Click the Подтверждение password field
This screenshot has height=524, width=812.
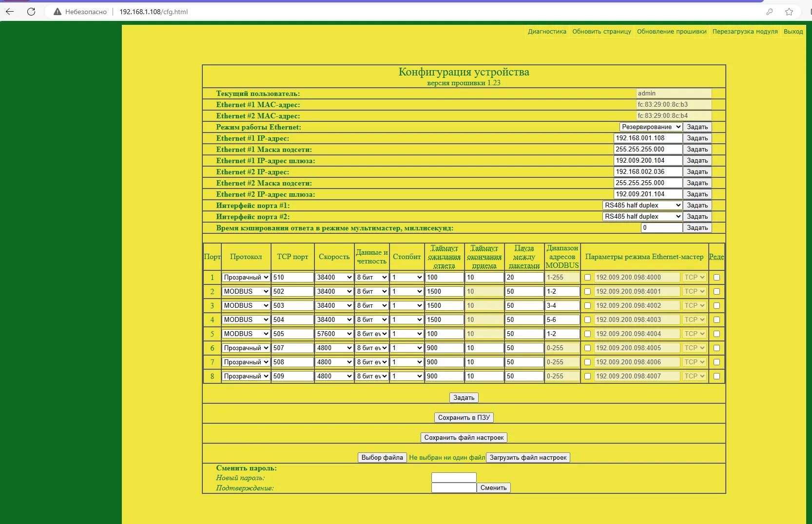point(454,488)
